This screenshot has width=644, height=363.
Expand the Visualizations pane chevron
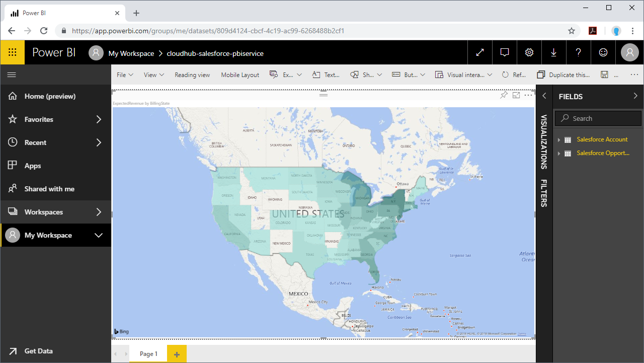tap(544, 96)
